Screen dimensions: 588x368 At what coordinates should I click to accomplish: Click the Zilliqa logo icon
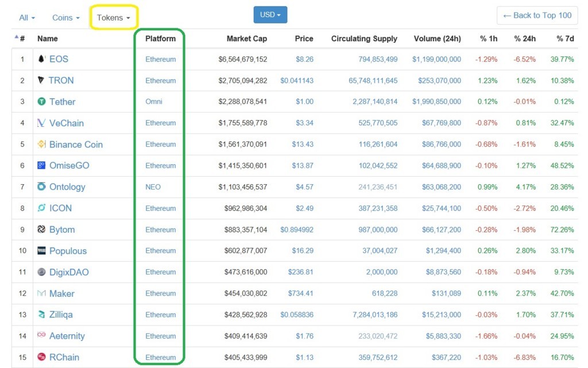[41, 315]
